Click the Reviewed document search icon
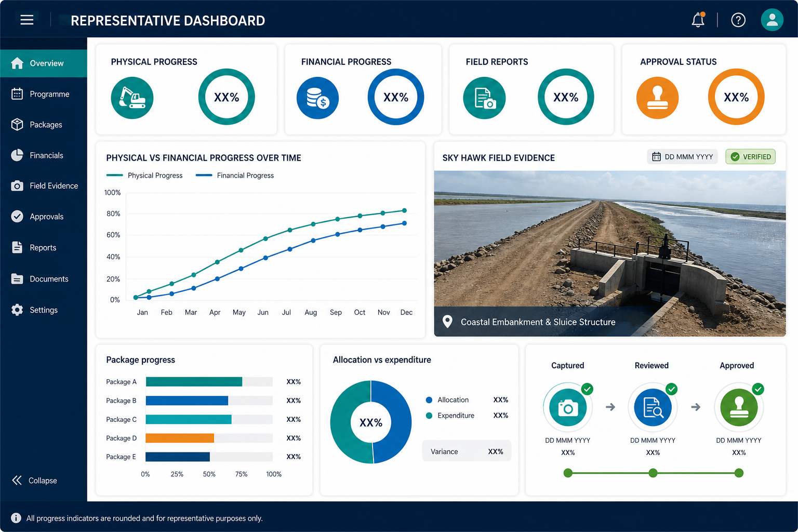The height and width of the screenshot is (532, 798). coord(653,407)
